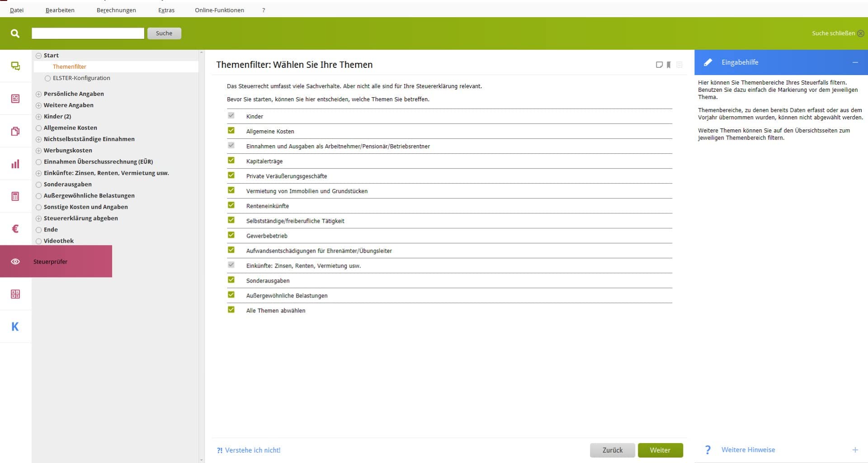Expand Einkünfte: Zinsen, Renten tree node
Image resolution: width=868 pixels, height=463 pixels.
[x=39, y=173]
